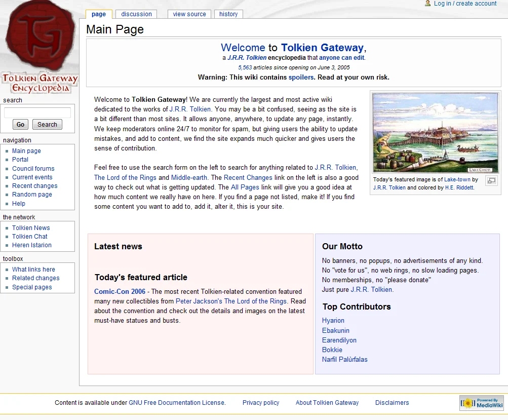The image size is (508, 420).
Task: Click Log in / create account
Action: tap(465, 4)
